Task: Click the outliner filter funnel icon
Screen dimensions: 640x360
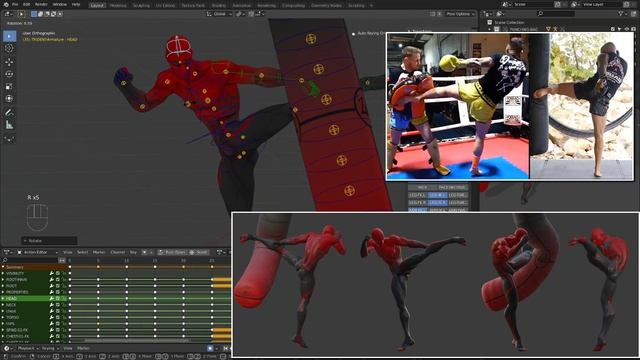Action: click(621, 14)
